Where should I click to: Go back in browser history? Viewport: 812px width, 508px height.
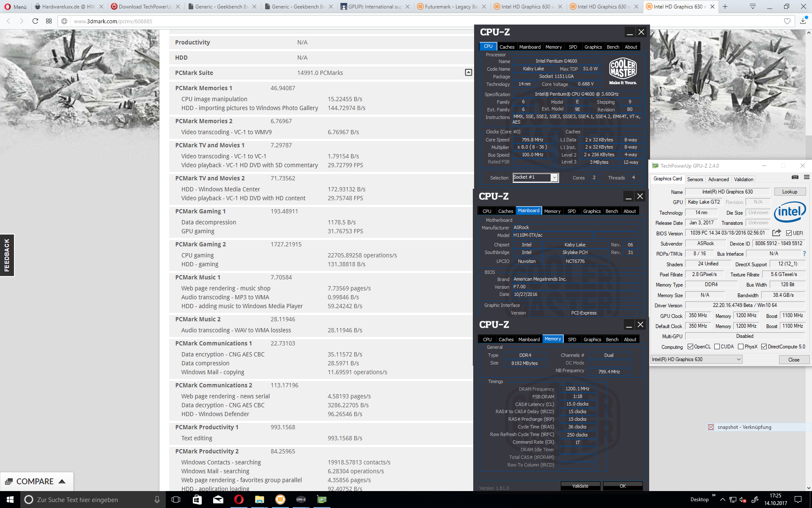[x=8, y=21]
